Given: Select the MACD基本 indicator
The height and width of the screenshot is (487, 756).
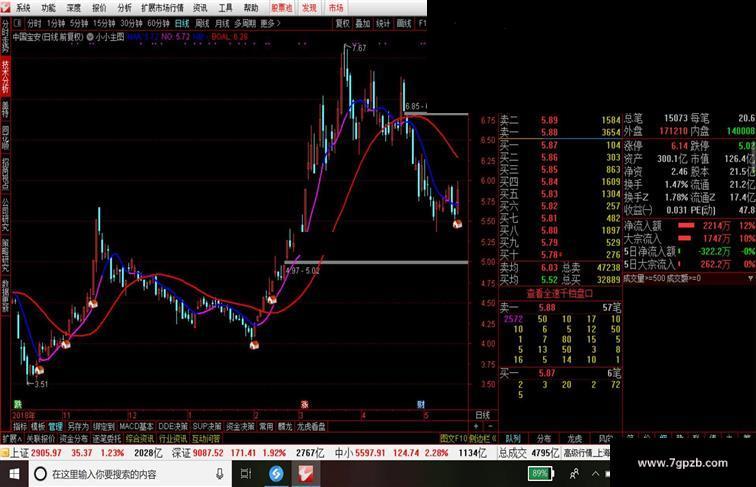Looking at the screenshot, I should click(x=136, y=427).
